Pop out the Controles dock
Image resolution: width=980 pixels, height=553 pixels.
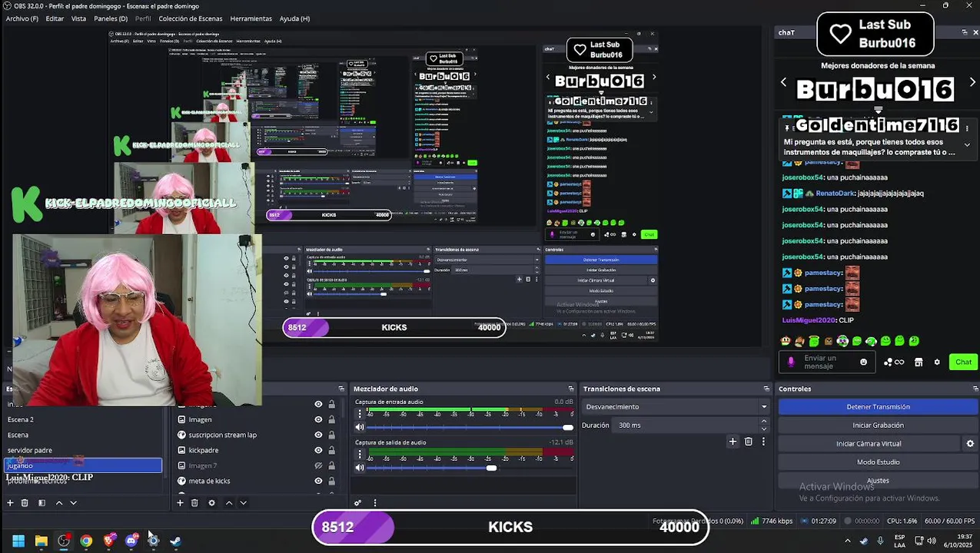point(975,389)
